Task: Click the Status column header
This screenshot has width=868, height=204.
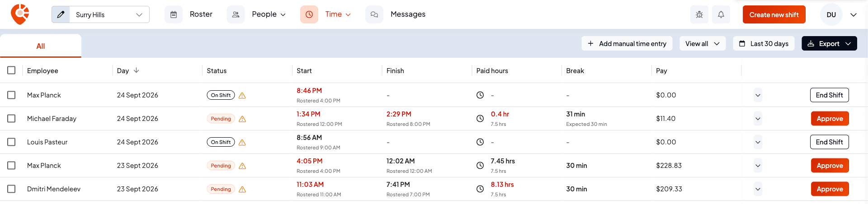Action: pos(217,71)
